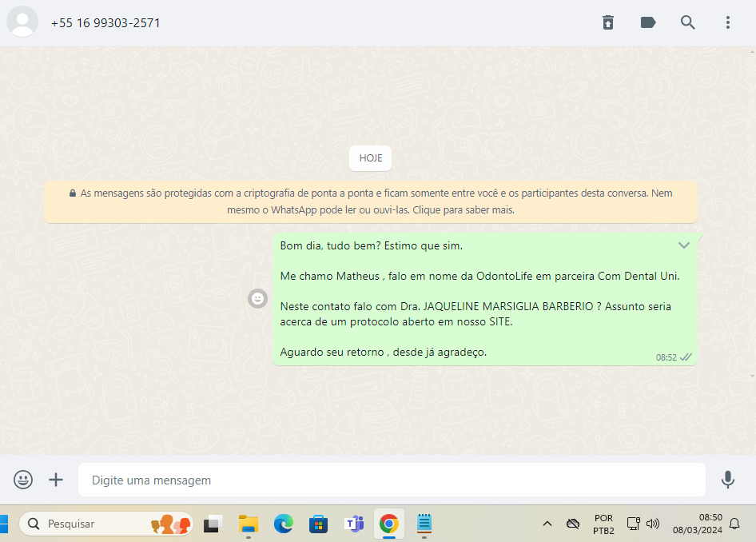Search messages with the magnifier icon

[x=687, y=22]
